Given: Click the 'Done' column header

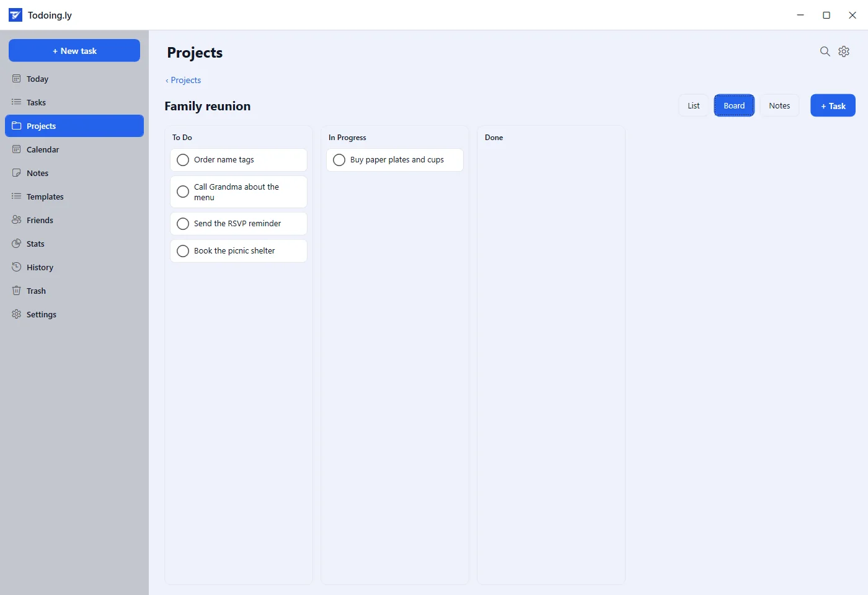Looking at the screenshot, I should pos(494,138).
